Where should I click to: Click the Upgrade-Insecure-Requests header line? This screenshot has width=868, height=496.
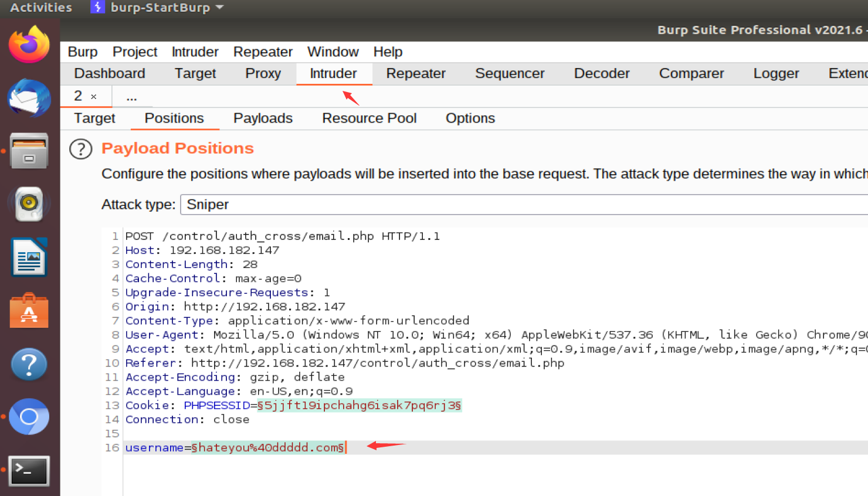tap(228, 293)
